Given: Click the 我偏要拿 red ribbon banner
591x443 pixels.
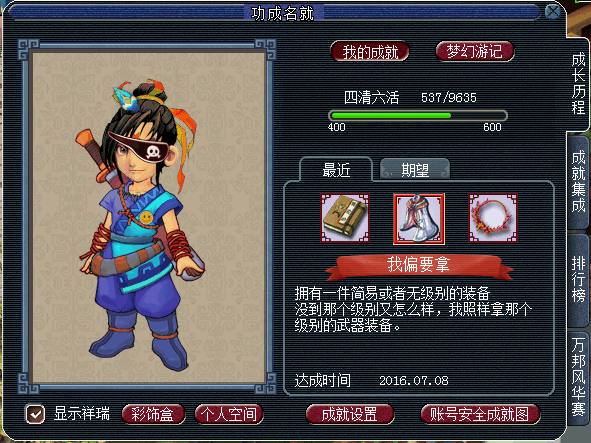Looking at the screenshot, I should click(418, 265).
